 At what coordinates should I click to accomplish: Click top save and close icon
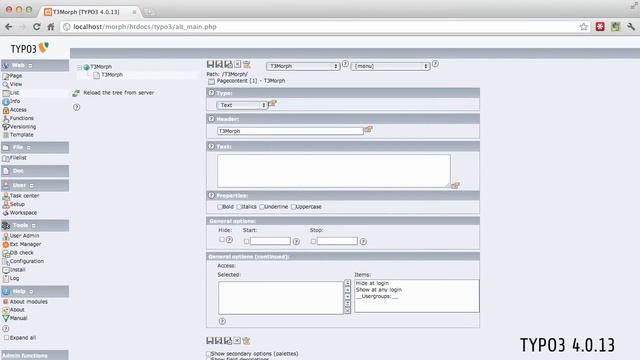(229, 64)
